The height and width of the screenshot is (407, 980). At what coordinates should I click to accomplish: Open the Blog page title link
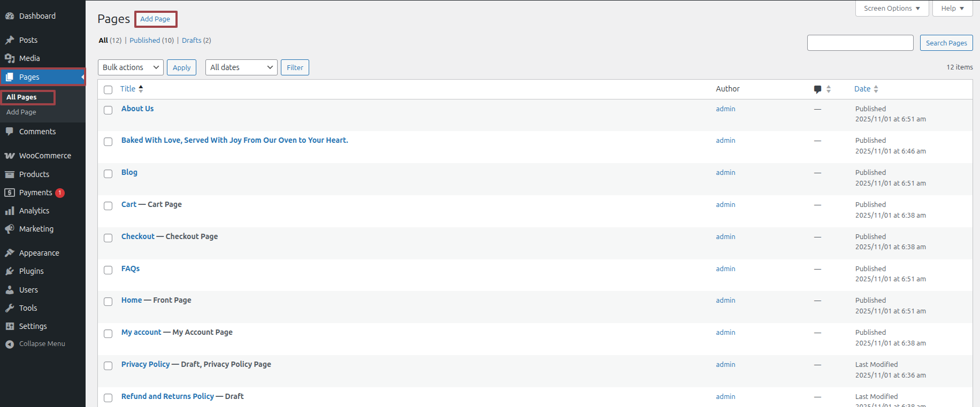(129, 172)
